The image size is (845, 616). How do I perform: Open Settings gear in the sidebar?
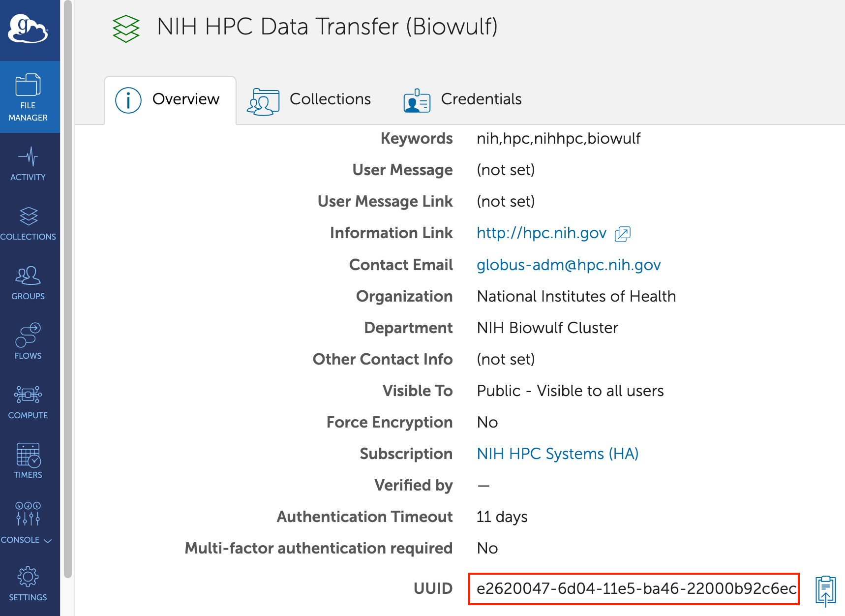(28, 584)
